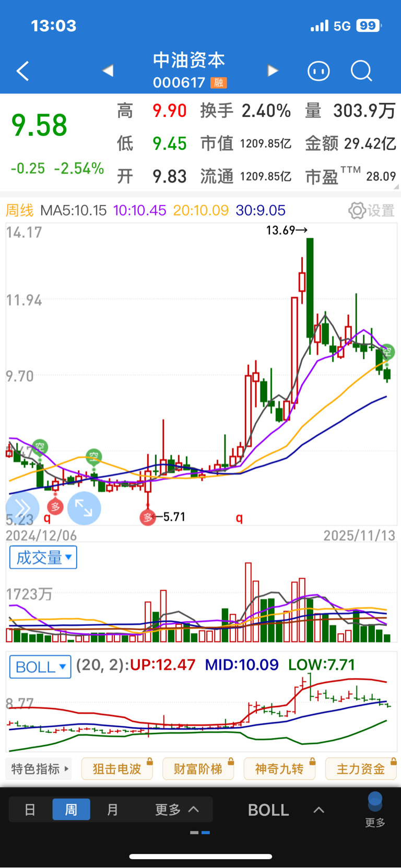Tap the chart start date 2024/12/06
Image resolution: width=401 pixels, height=868 pixels.
41,536
